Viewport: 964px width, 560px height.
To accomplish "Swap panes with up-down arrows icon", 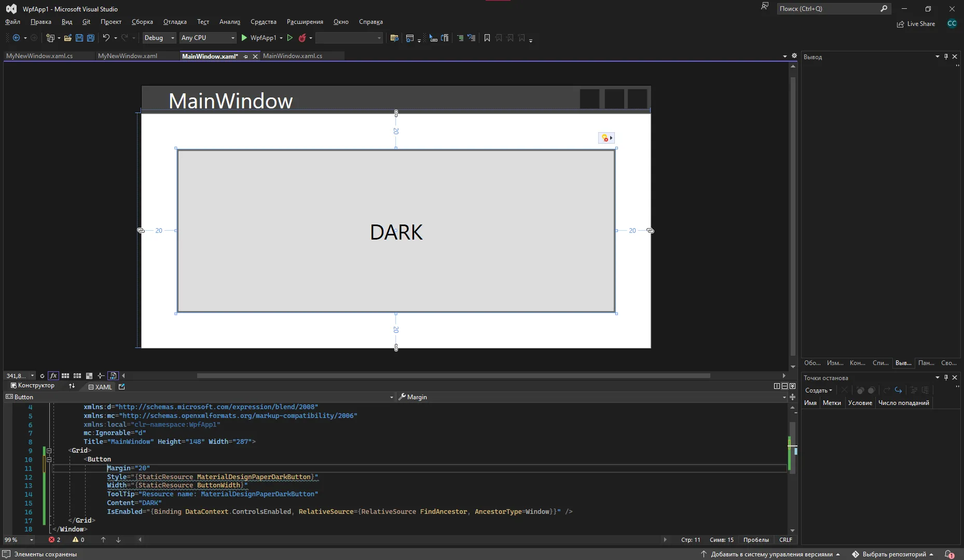I will click(72, 386).
